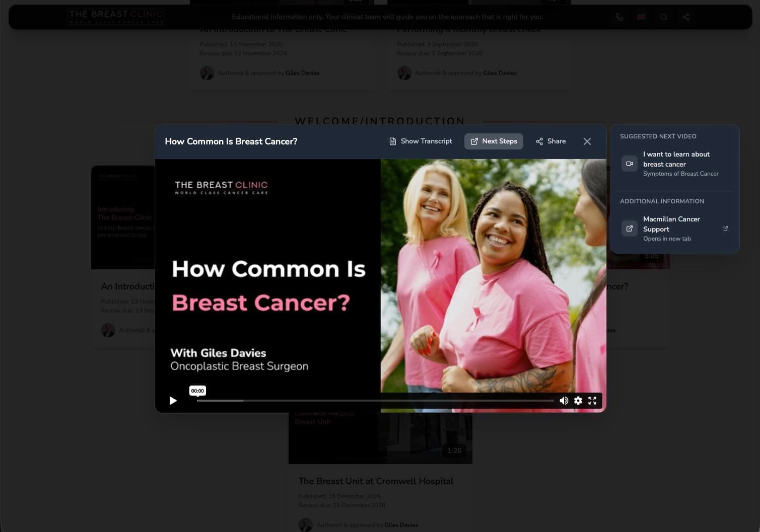Open Macmillan Cancer Support link
760x532 pixels.
pyautogui.click(x=674, y=229)
